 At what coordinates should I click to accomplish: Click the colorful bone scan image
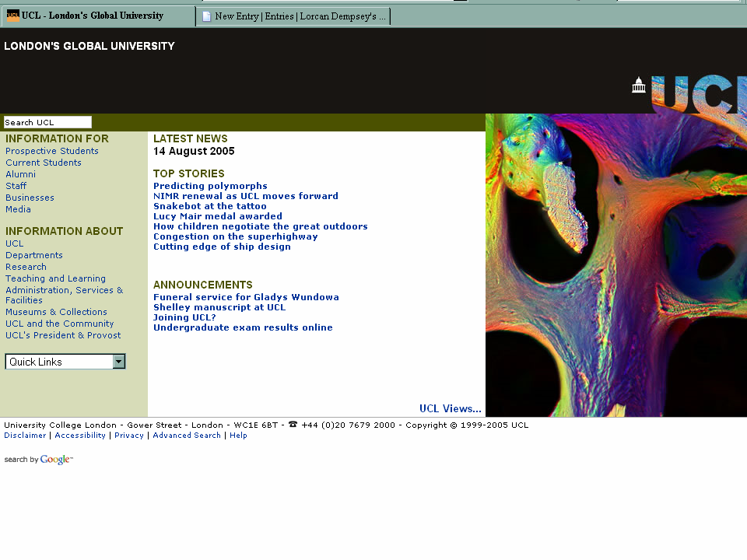click(x=616, y=265)
